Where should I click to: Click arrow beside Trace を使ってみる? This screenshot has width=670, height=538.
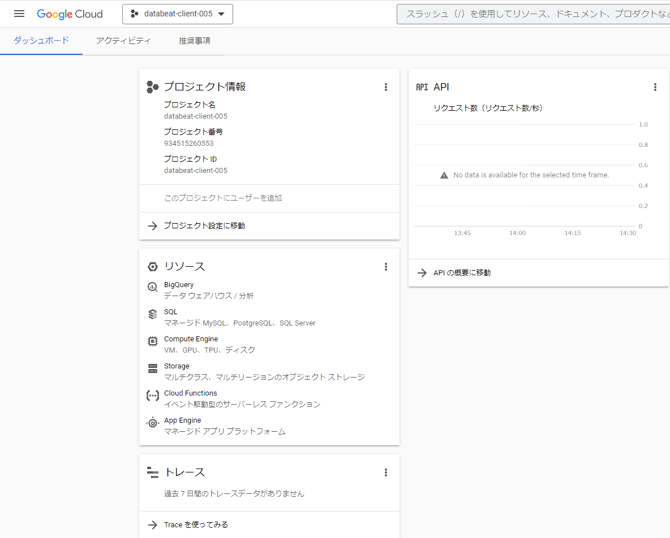pyautogui.click(x=153, y=525)
